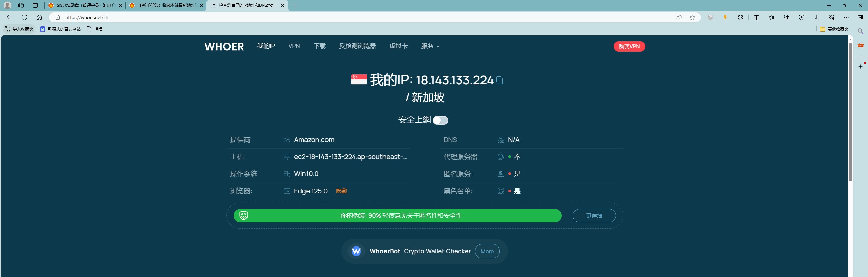Add this page to favorites star
Screen dimensions: 868x277
[692, 17]
